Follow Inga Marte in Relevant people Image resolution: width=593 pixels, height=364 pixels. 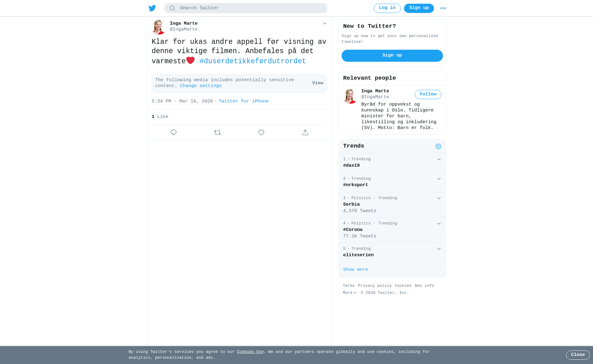tap(428, 94)
